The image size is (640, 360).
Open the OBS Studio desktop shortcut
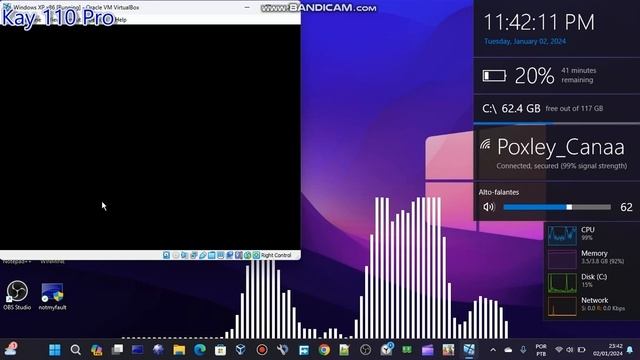17,295
